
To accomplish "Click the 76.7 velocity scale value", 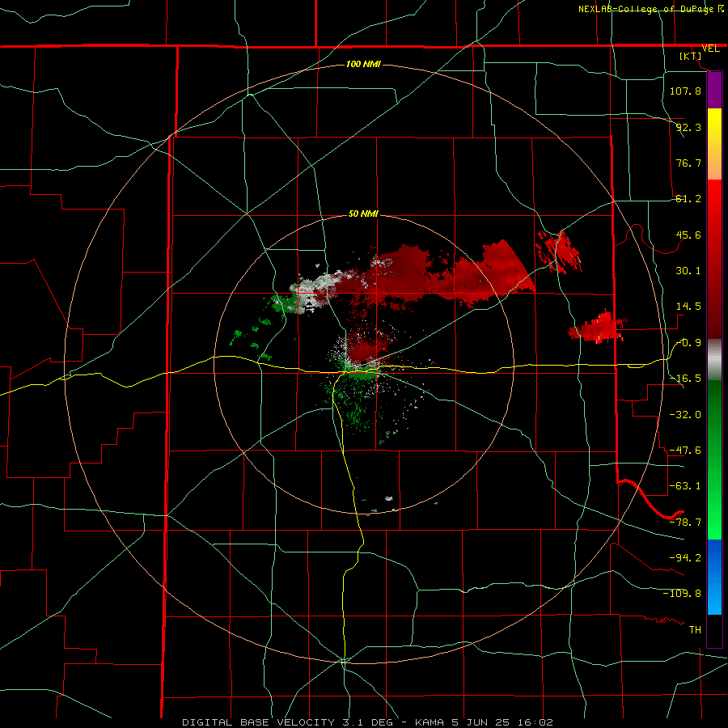I will pos(688,163).
